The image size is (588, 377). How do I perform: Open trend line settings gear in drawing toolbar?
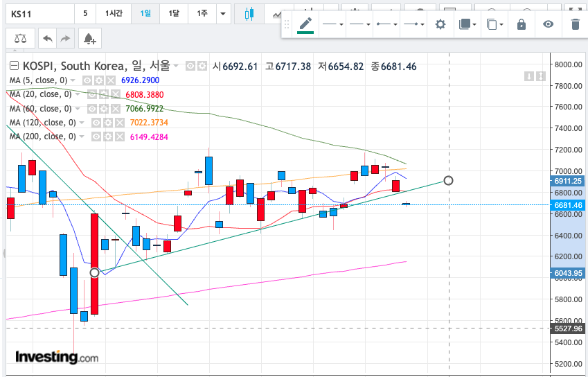(x=440, y=25)
